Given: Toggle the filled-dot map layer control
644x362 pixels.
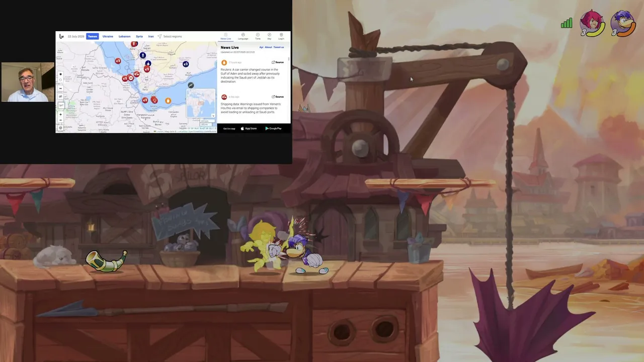Looking at the screenshot, I should click(61, 74).
